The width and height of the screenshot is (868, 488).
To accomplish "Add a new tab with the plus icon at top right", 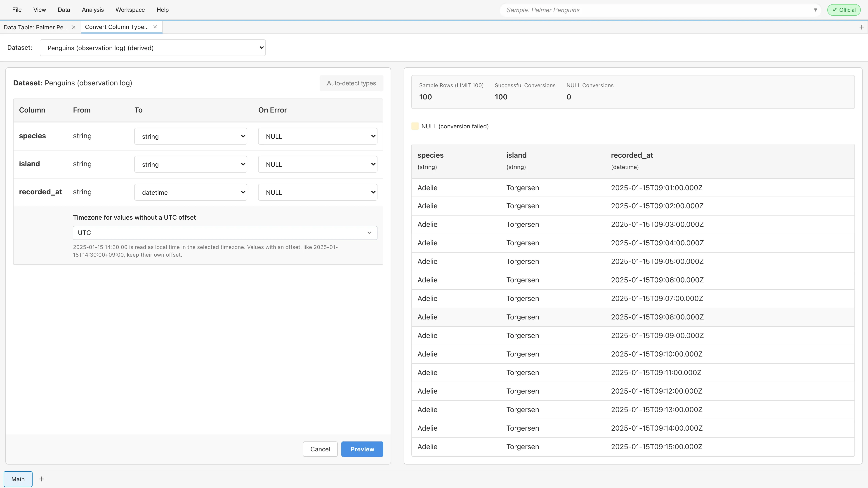I will [x=862, y=27].
